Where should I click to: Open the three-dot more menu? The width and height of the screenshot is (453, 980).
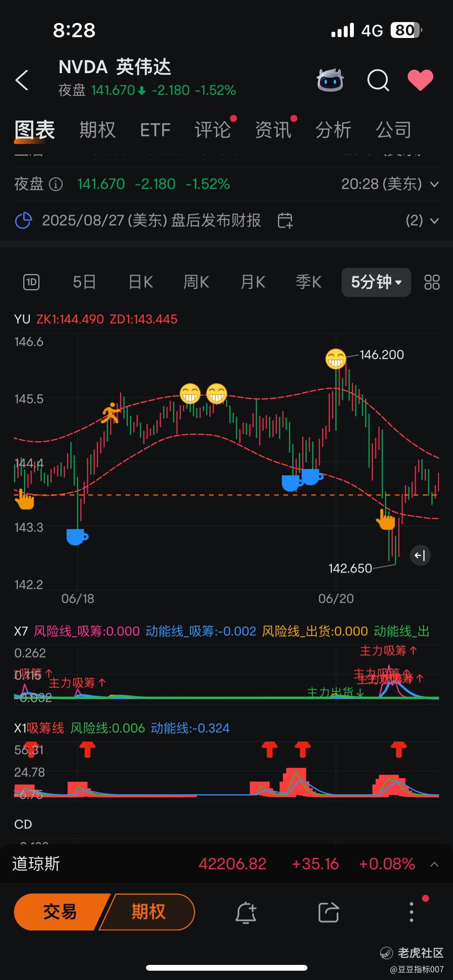point(412,912)
